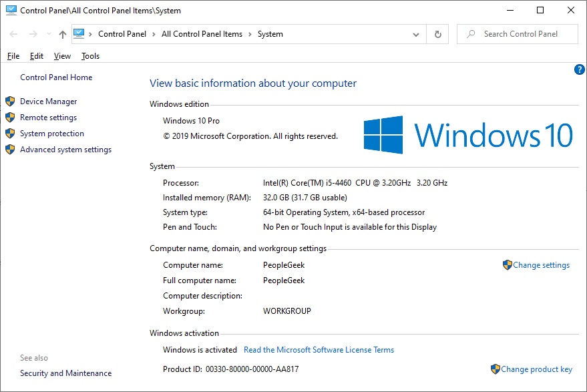Click the shield icon beside Remote settings

point(10,118)
